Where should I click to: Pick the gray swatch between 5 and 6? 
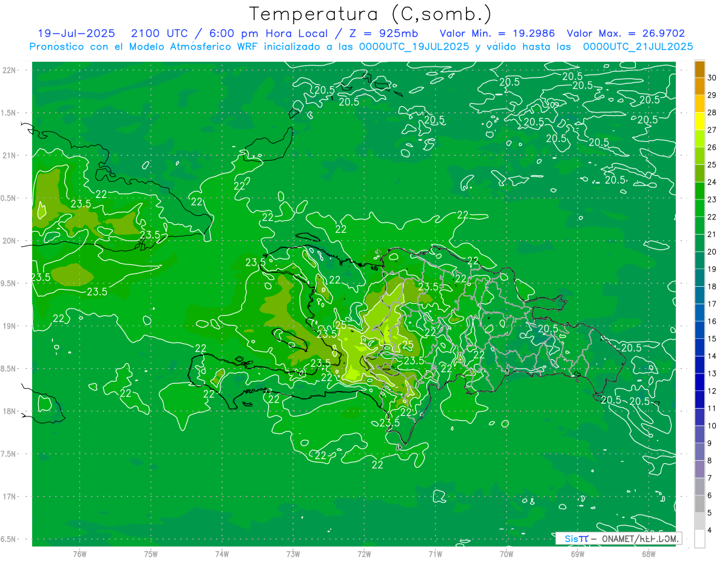click(699, 504)
